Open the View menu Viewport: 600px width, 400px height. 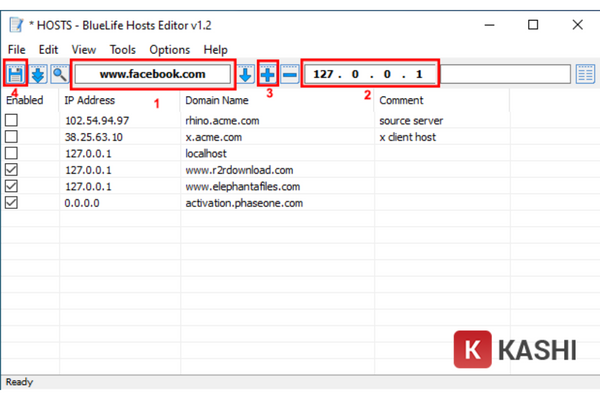pos(84,50)
